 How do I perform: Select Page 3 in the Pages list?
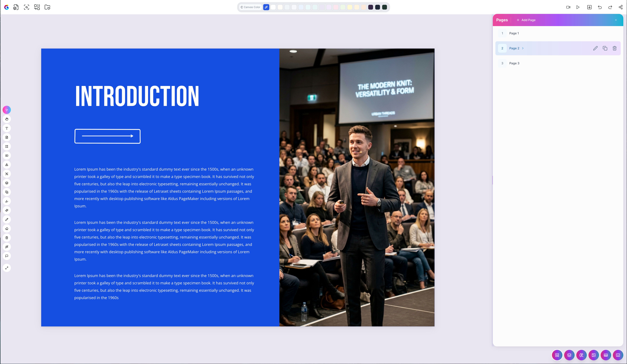pos(558,63)
